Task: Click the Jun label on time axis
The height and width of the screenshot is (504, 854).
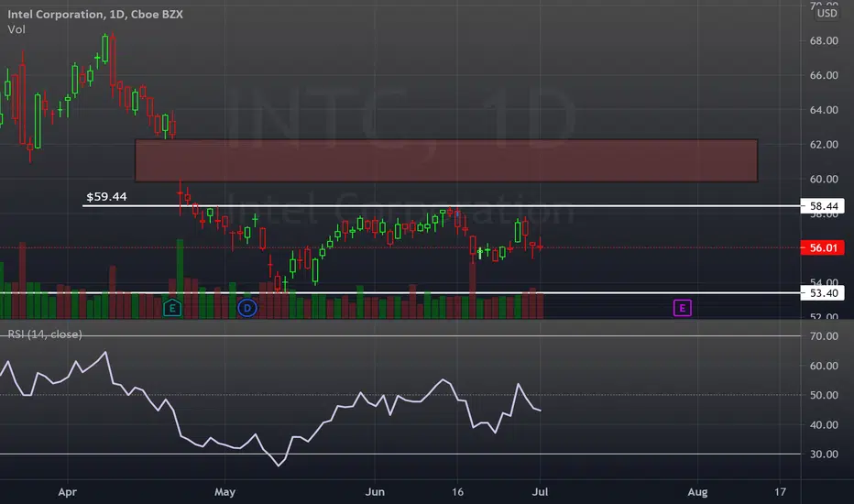Action: click(x=375, y=492)
